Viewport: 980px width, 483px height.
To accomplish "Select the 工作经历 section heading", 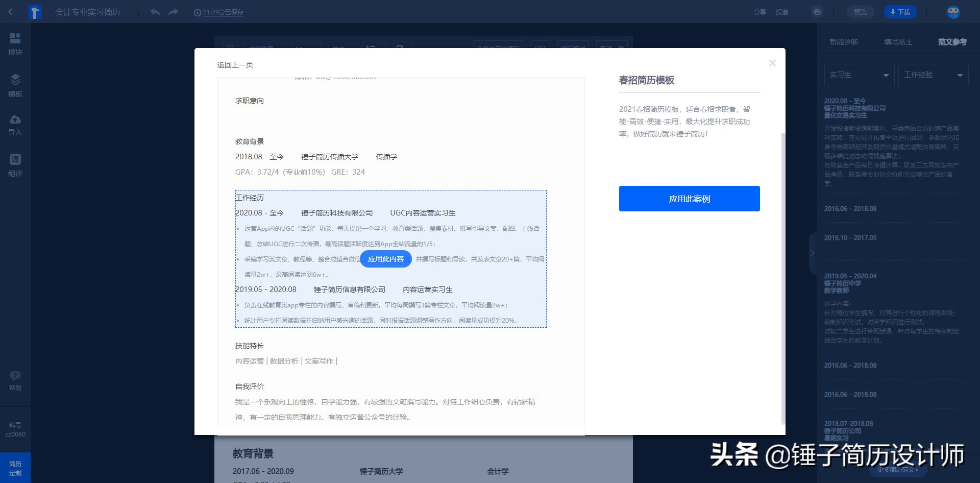I will 250,198.
